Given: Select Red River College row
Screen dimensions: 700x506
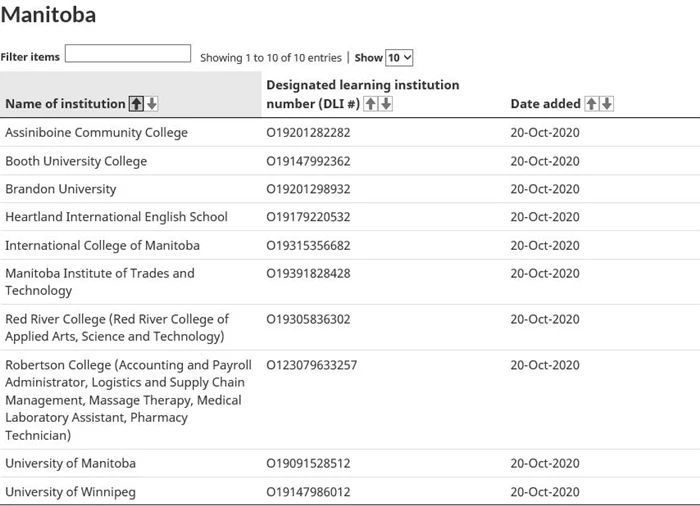Looking at the screenshot, I should (350, 327).
